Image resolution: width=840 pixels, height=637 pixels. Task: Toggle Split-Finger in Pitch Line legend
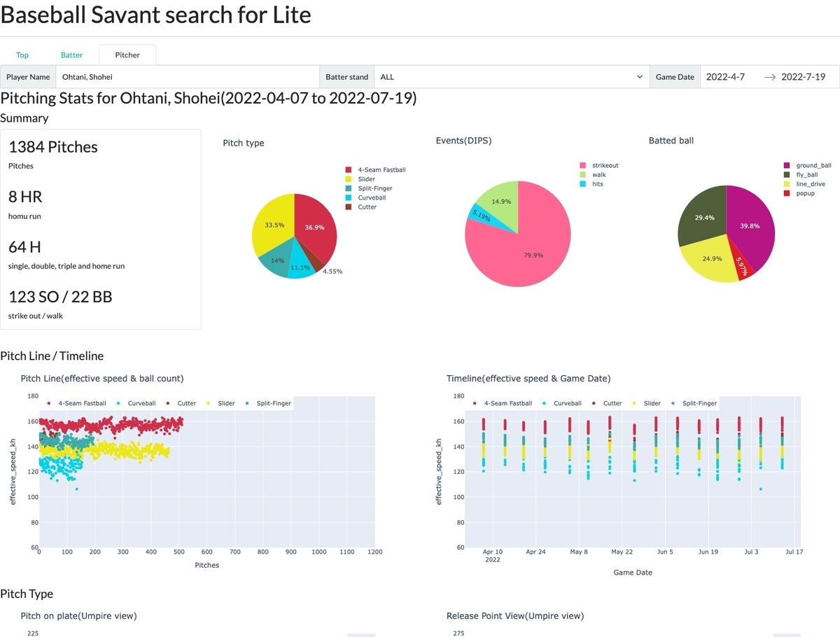pos(267,403)
